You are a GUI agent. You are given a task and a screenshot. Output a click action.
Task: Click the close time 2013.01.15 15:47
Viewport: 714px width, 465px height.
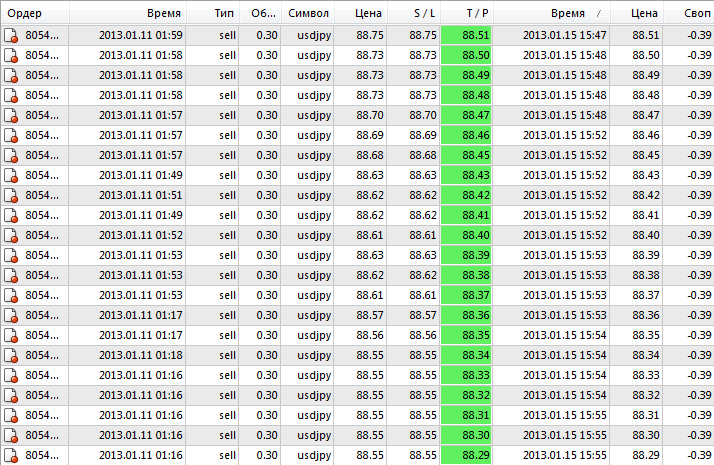(x=565, y=36)
